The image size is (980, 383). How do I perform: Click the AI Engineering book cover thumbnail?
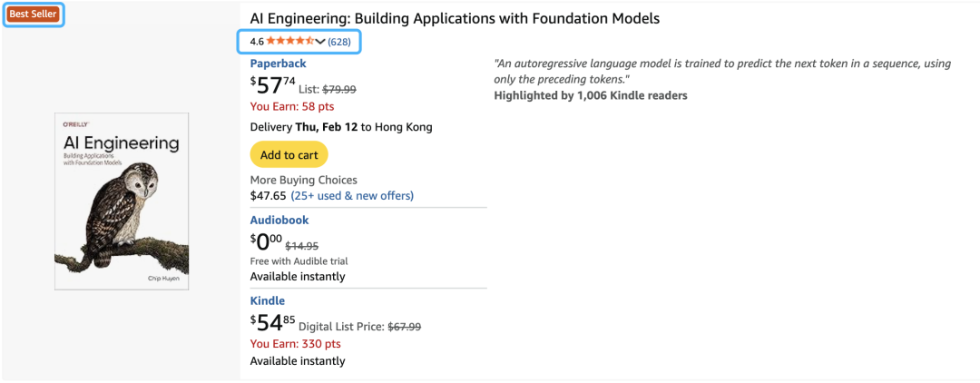click(x=122, y=201)
